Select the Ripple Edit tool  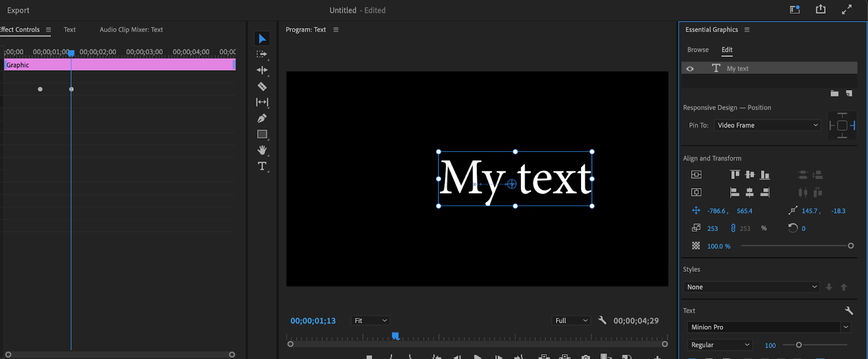(x=262, y=70)
